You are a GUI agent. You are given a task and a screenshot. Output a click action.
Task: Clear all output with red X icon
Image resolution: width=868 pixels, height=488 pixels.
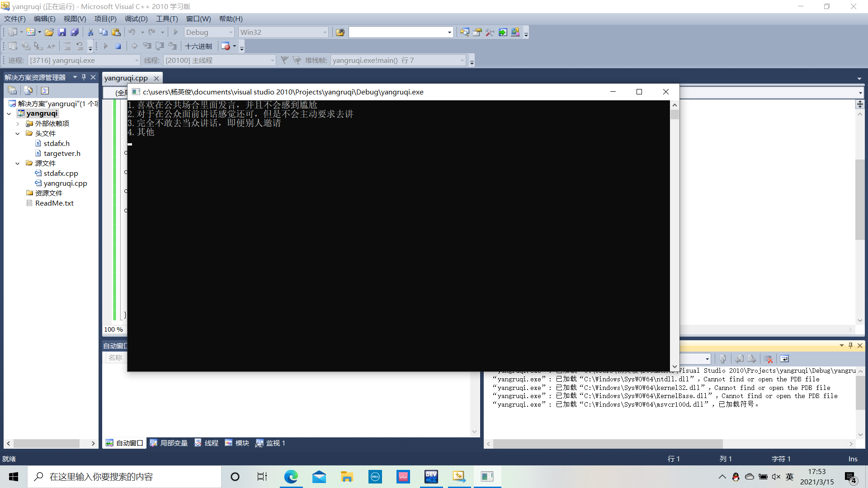[768, 359]
